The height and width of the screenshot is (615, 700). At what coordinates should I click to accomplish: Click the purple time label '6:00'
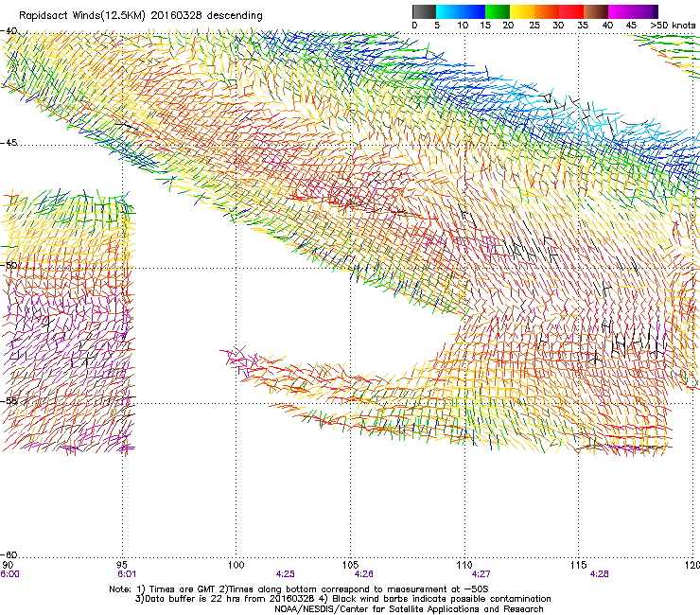pos(9,574)
